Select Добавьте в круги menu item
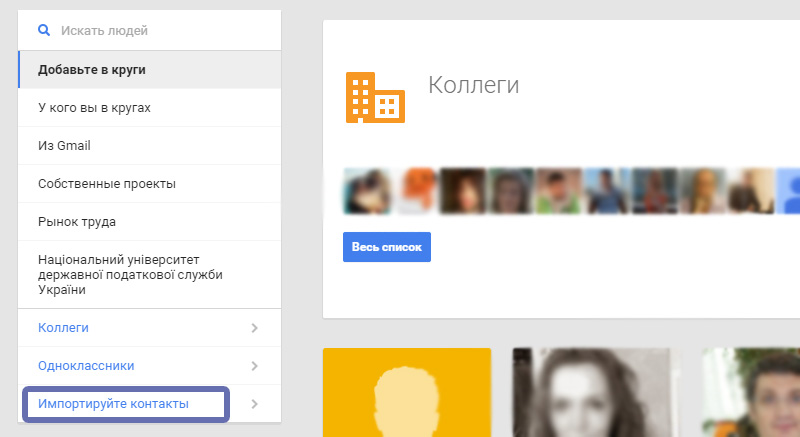Screen dimensions: 800x437 coord(149,69)
